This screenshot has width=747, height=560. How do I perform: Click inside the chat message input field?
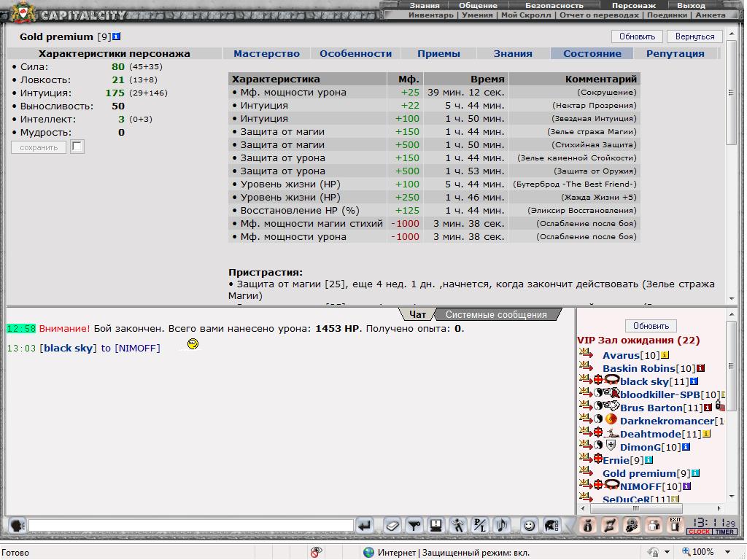[190, 526]
